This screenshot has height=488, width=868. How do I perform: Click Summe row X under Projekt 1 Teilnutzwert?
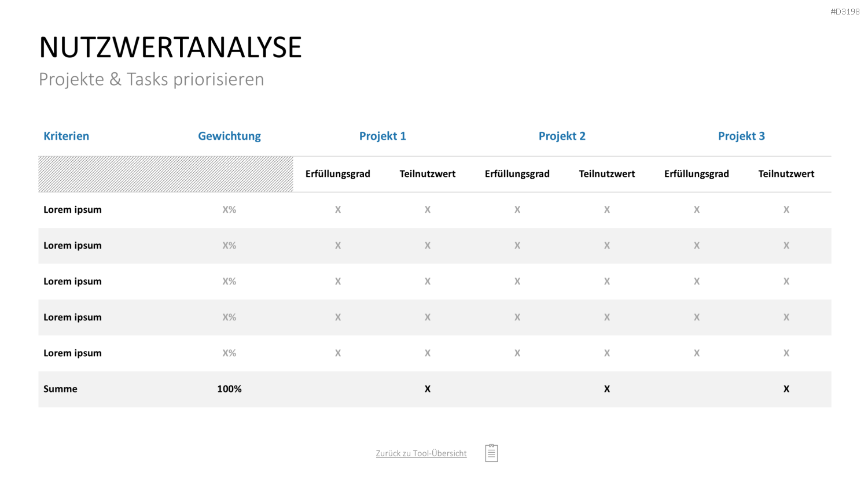pos(428,389)
